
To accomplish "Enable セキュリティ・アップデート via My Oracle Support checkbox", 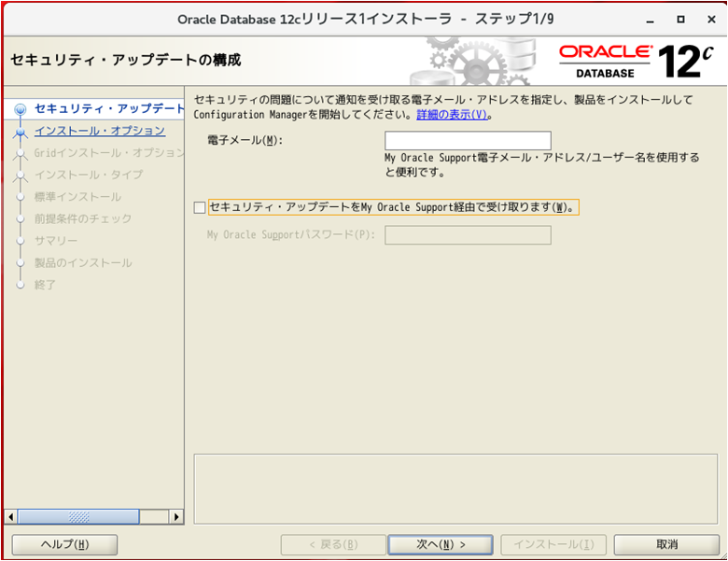I will coord(200,207).
